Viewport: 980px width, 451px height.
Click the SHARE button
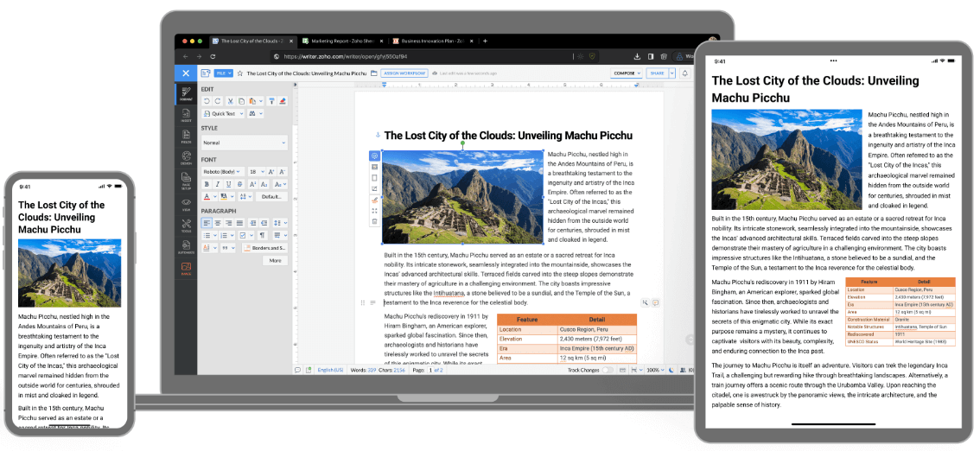click(x=657, y=73)
